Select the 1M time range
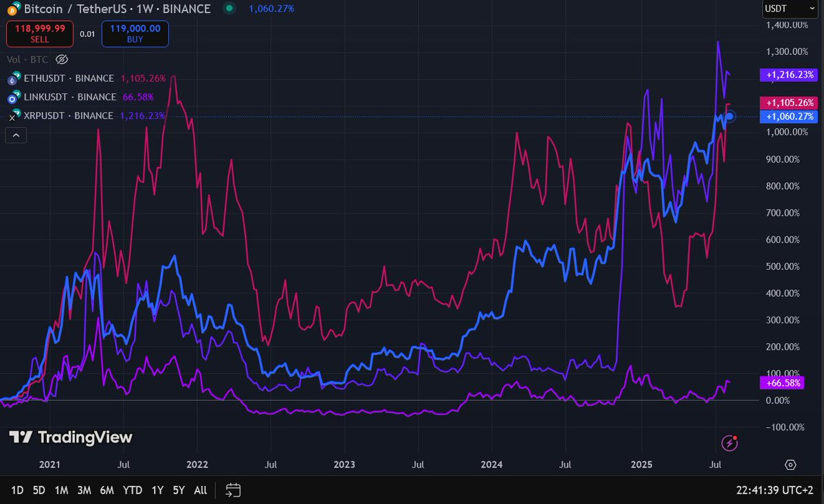This screenshot has width=824, height=504. coord(61,490)
